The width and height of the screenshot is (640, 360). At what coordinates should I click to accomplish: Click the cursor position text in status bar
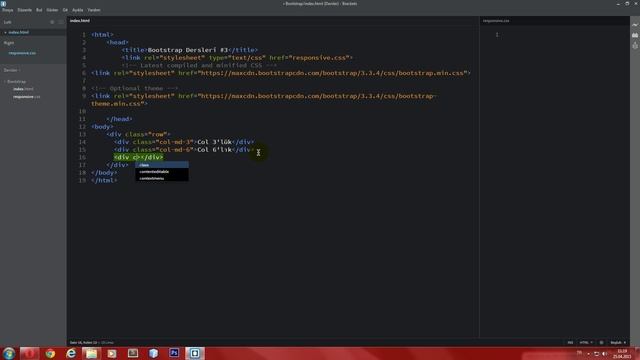[x=84, y=342]
